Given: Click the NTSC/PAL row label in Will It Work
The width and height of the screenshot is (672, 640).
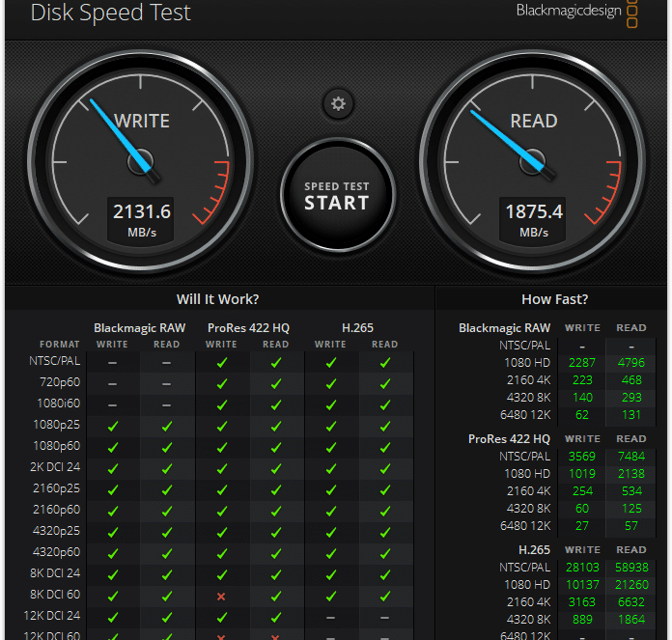Looking at the screenshot, I should (54, 361).
